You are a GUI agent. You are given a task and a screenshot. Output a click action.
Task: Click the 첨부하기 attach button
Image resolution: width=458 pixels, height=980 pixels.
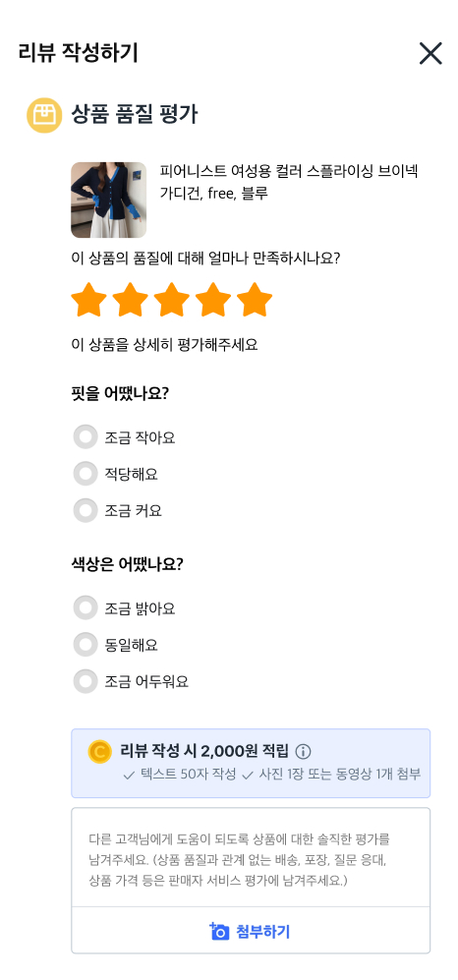coord(251,931)
